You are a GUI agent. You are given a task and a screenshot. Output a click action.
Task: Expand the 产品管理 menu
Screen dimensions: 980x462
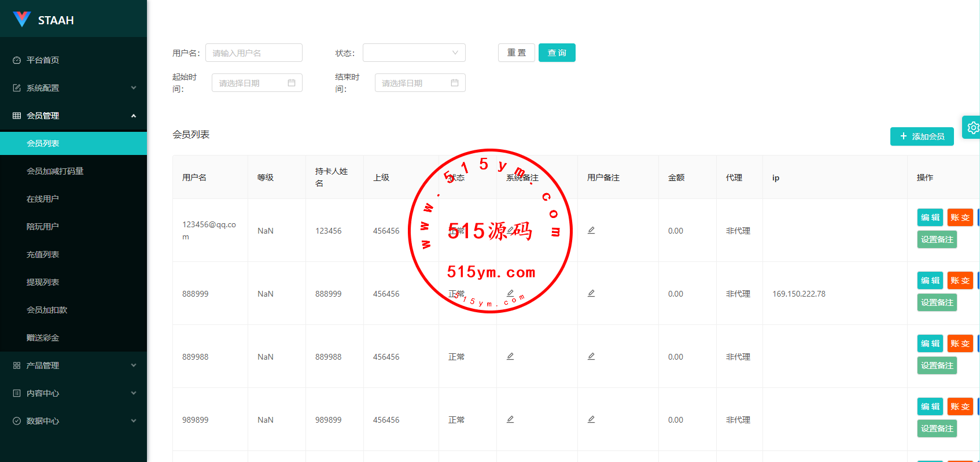tap(73, 365)
